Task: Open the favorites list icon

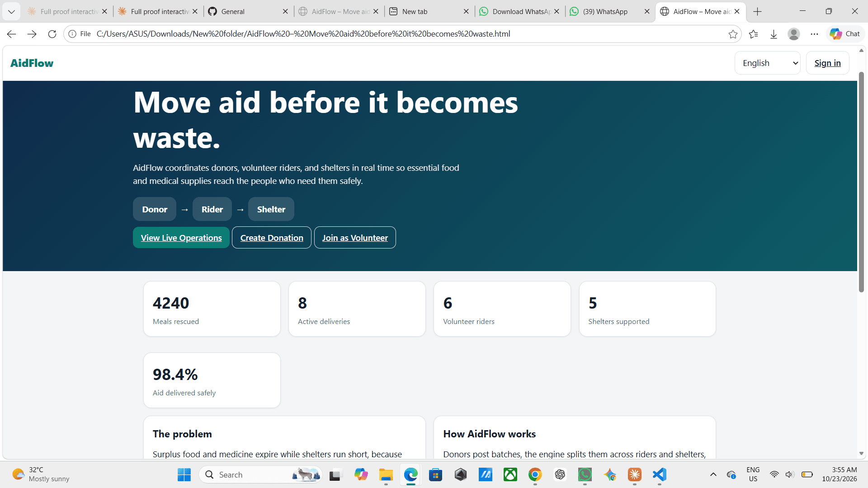Action: pyautogui.click(x=753, y=34)
